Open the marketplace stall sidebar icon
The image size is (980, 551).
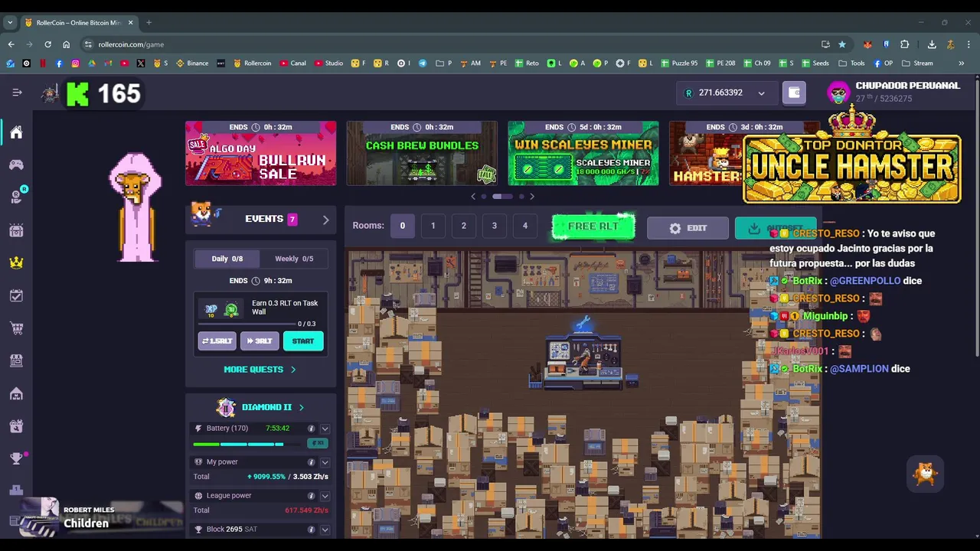16,360
